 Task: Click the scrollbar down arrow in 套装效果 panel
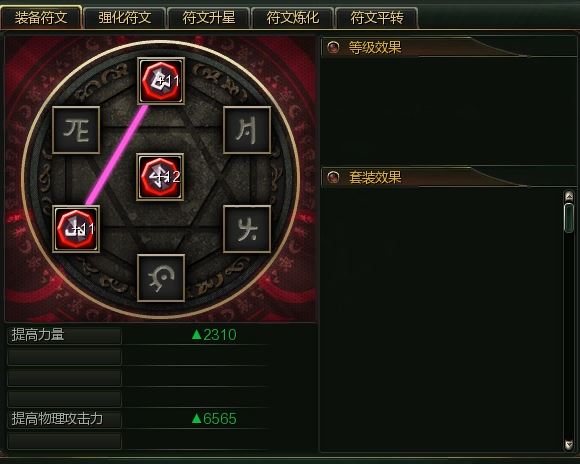[x=569, y=444]
